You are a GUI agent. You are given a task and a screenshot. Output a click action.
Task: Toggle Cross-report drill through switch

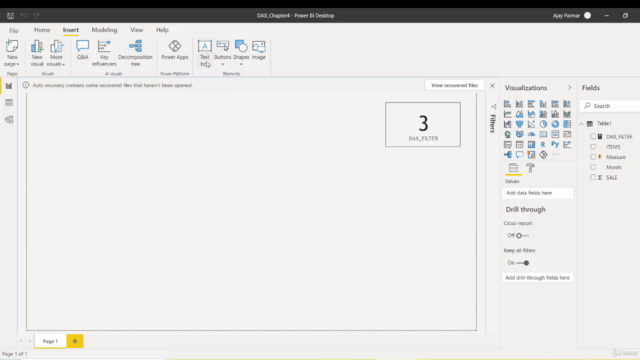click(x=522, y=236)
